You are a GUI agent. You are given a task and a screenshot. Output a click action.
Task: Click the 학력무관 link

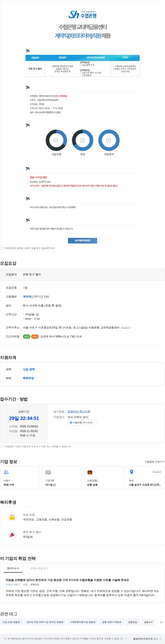click(x=28, y=378)
